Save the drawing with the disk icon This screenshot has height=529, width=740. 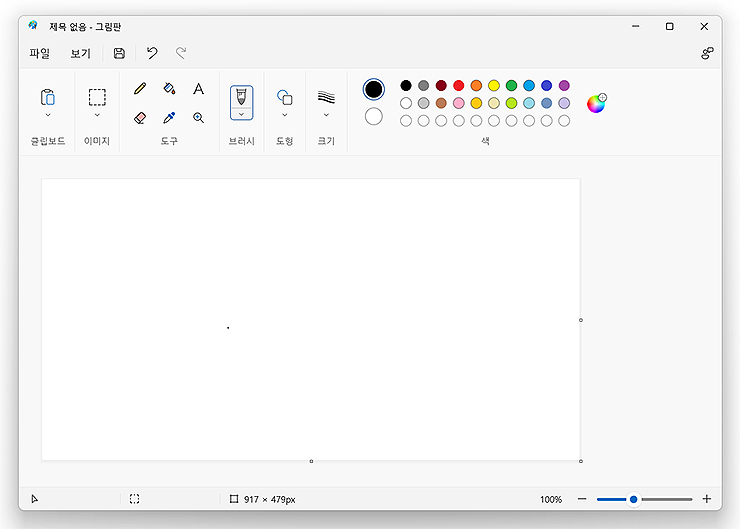coord(119,53)
